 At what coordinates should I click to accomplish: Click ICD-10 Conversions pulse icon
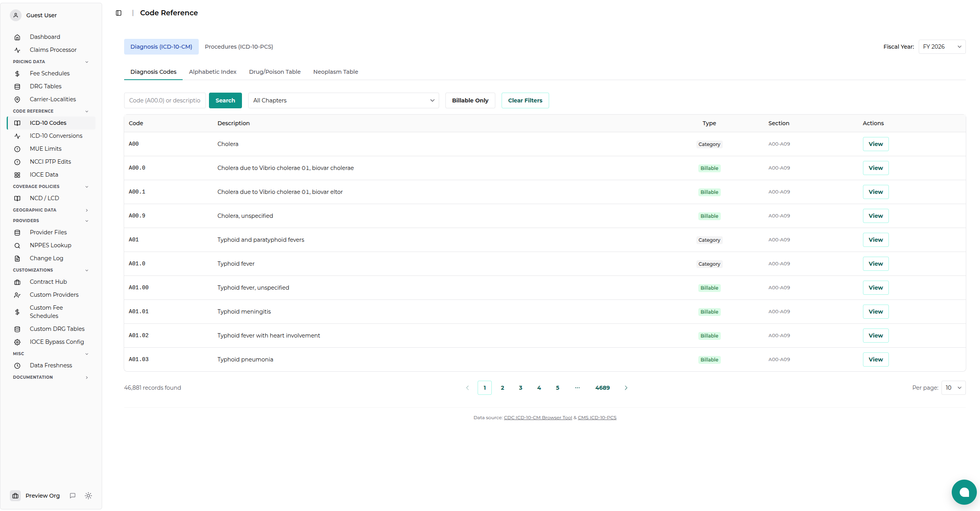click(17, 136)
